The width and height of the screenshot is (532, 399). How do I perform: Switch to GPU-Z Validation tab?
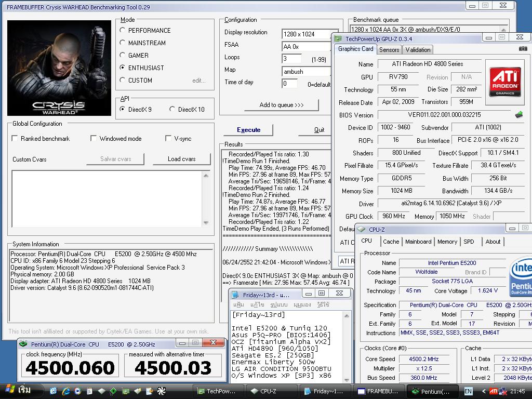(x=418, y=49)
